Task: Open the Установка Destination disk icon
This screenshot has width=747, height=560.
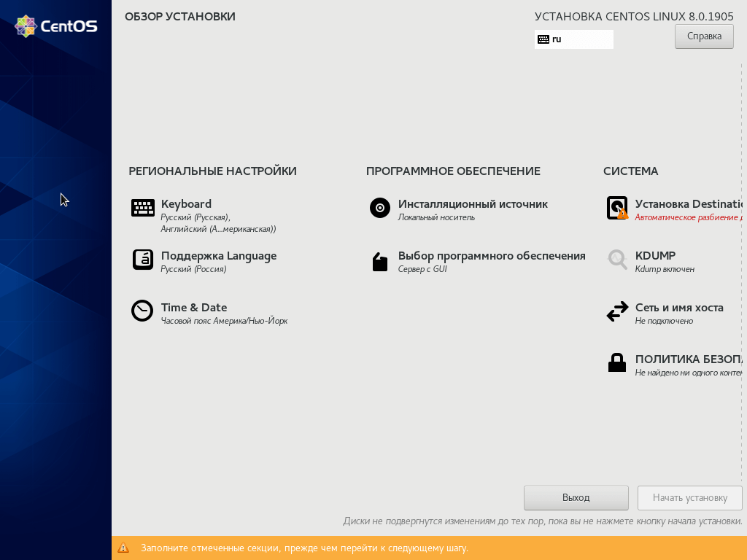Action: 617,209
